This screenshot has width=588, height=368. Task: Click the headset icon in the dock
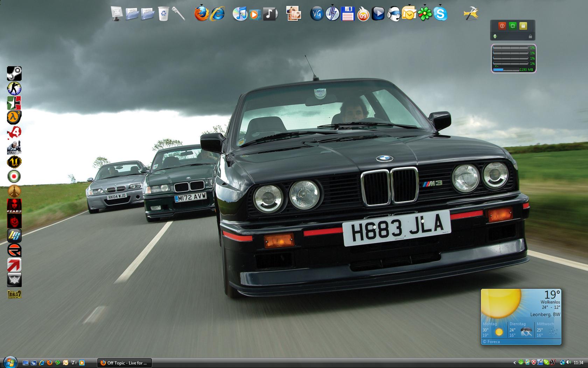pyautogui.click(x=394, y=14)
